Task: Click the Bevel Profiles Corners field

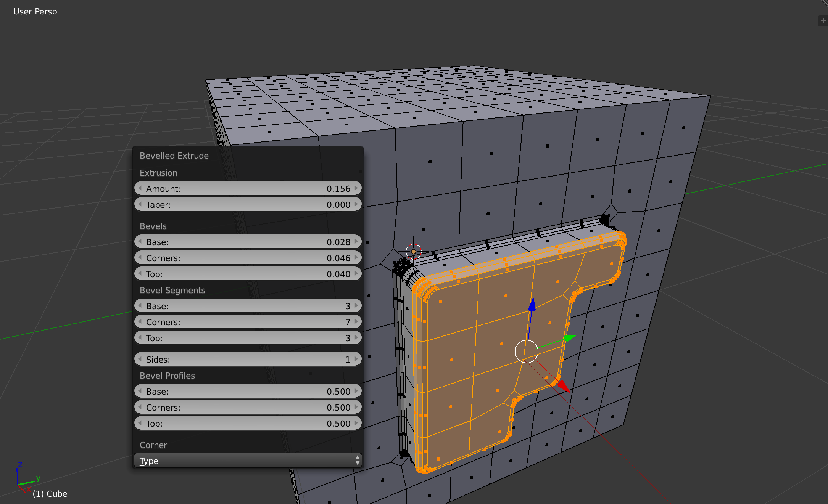Action: 248,407
